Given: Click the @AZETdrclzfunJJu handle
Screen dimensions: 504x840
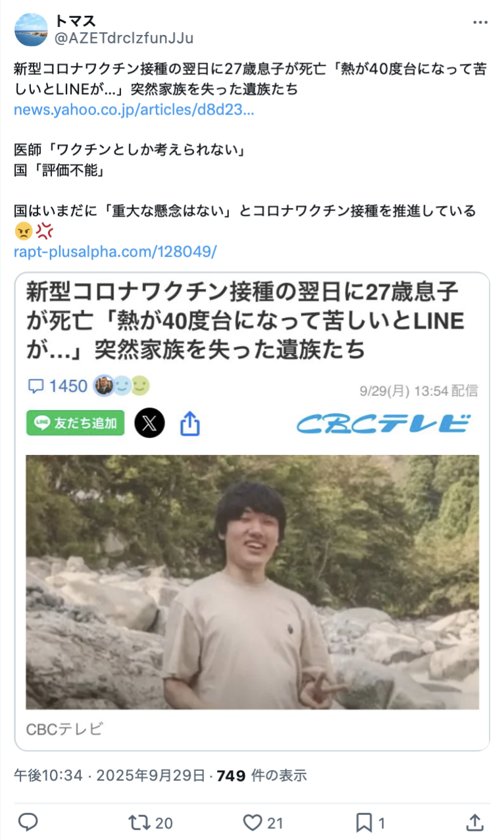Looking at the screenshot, I should pos(124,38).
